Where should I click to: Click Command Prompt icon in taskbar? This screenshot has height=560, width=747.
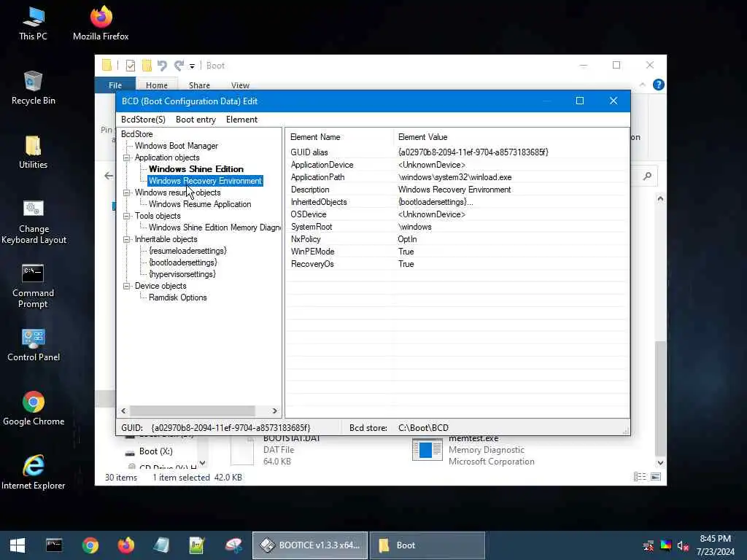coord(54,545)
